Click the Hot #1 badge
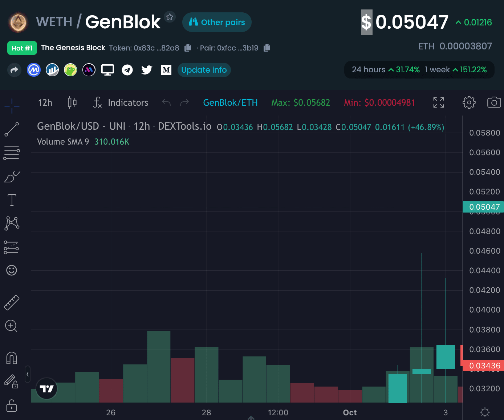 pos(22,48)
